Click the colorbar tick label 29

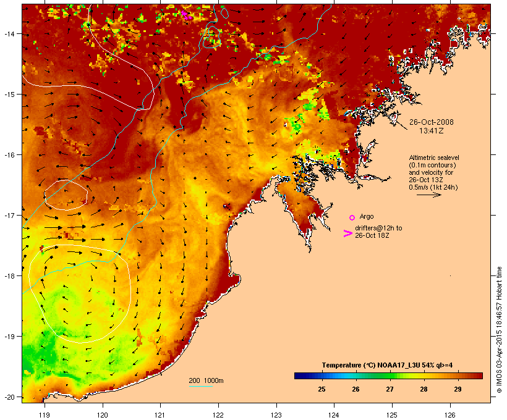[x=458, y=389]
